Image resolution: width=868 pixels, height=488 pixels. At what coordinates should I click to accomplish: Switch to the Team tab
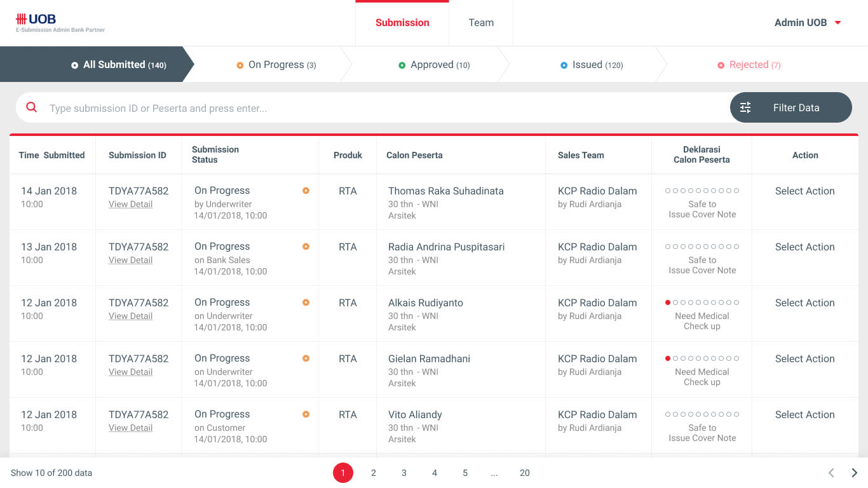pos(481,23)
